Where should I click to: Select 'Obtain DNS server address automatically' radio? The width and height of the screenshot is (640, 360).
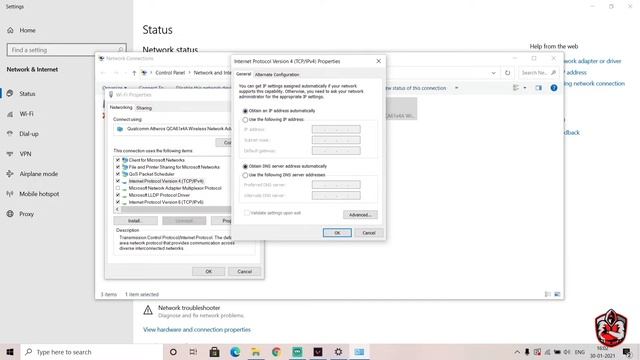245,167
